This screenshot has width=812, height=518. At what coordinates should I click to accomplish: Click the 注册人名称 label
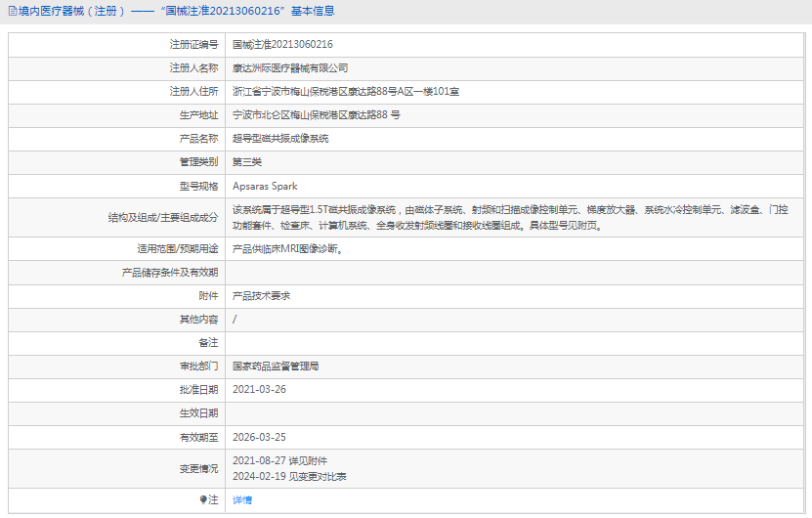(194, 67)
